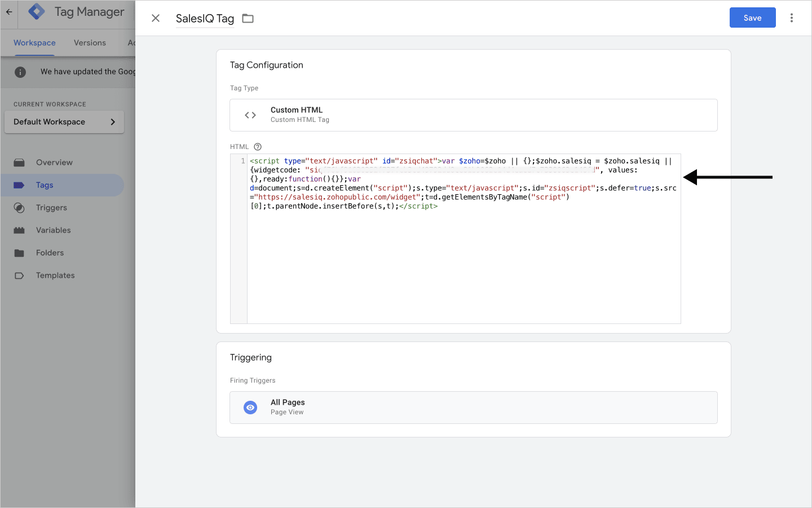This screenshot has width=812, height=508.
Task: Change the Custom HTML tag type
Action: [x=474, y=115]
